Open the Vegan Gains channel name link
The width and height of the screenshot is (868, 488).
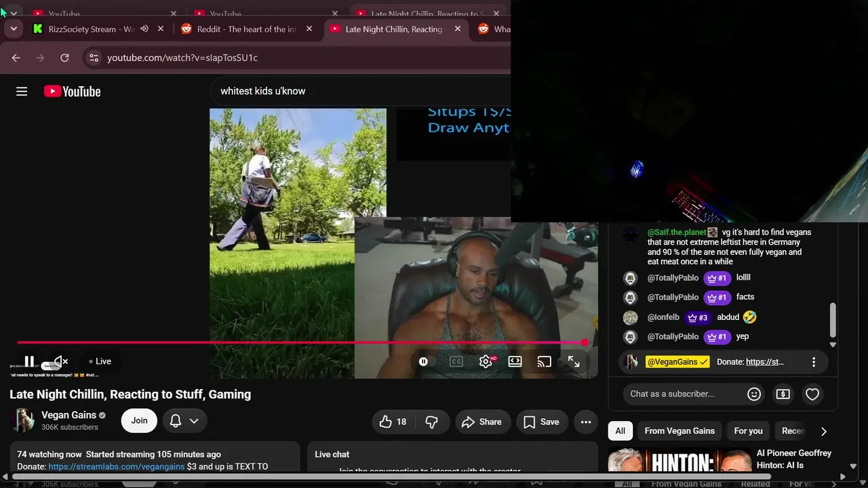pyautogui.click(x=68, y=415)
